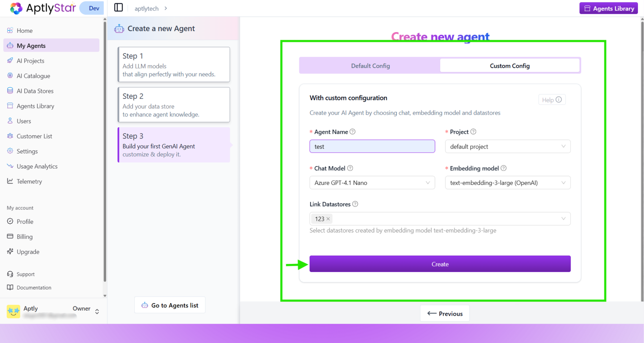Viewport: 644px width, 343px height.
Task: View Usage Analytics
Action: pyautogui.click(x=36, y=166)
